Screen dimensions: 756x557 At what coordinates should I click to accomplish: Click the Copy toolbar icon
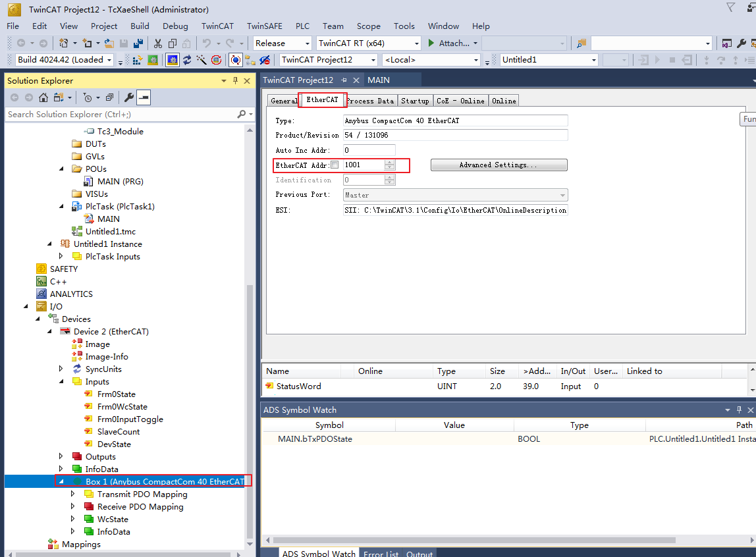172,43
